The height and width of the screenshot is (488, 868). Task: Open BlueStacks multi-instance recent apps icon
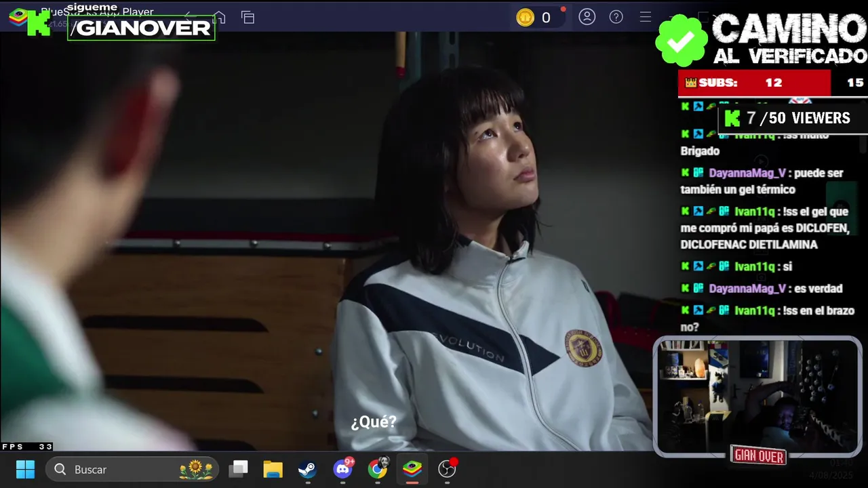248,18
